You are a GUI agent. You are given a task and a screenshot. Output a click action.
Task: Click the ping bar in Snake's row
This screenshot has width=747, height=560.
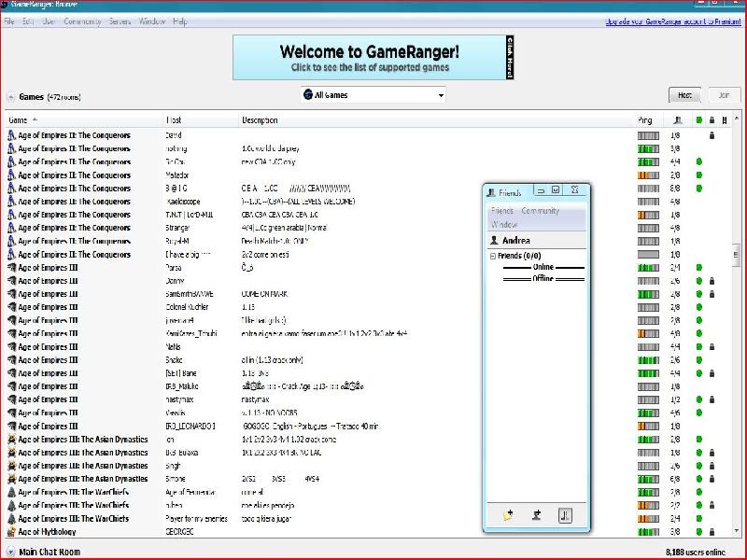coord(648,360)
